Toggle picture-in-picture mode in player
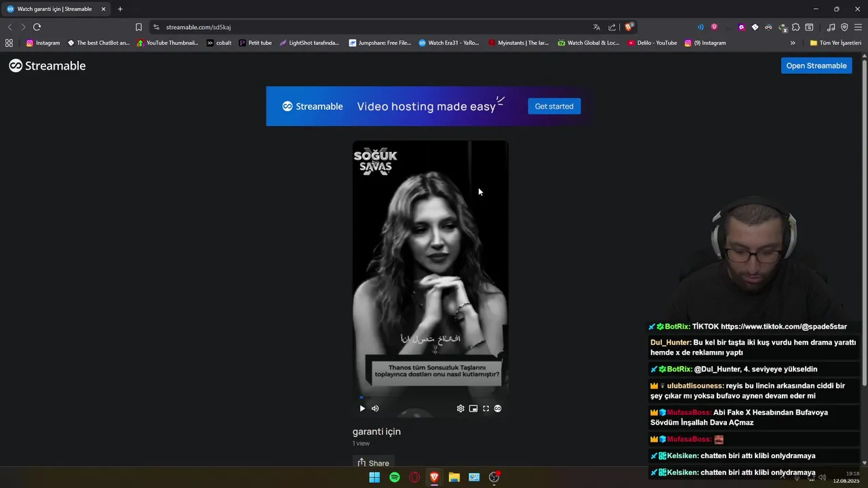This screenshot has height=488, width=868. coord(473,409)
